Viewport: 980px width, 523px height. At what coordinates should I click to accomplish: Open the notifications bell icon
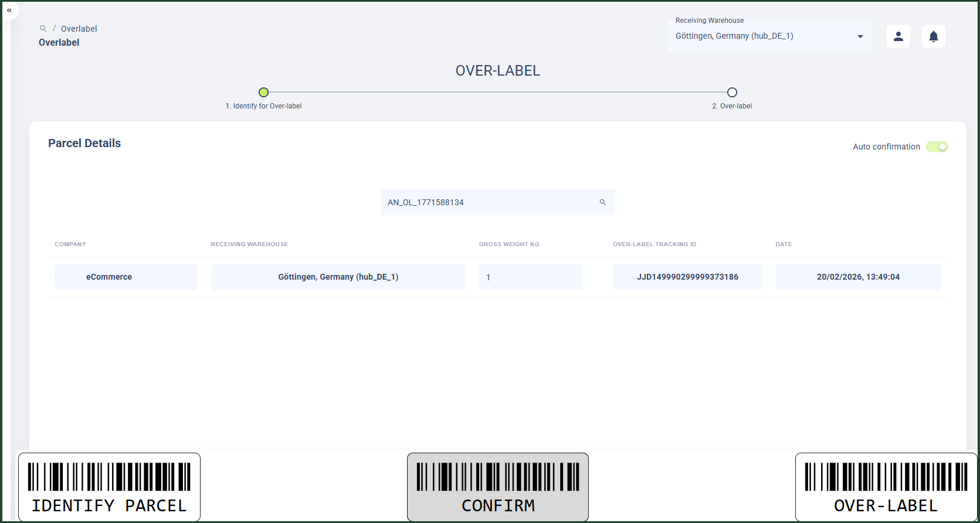[x=933, y=36]
